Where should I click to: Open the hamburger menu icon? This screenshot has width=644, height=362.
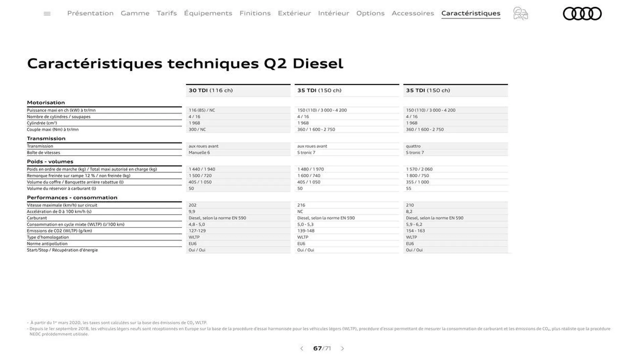pyautogui.click(x=47, y=13)
